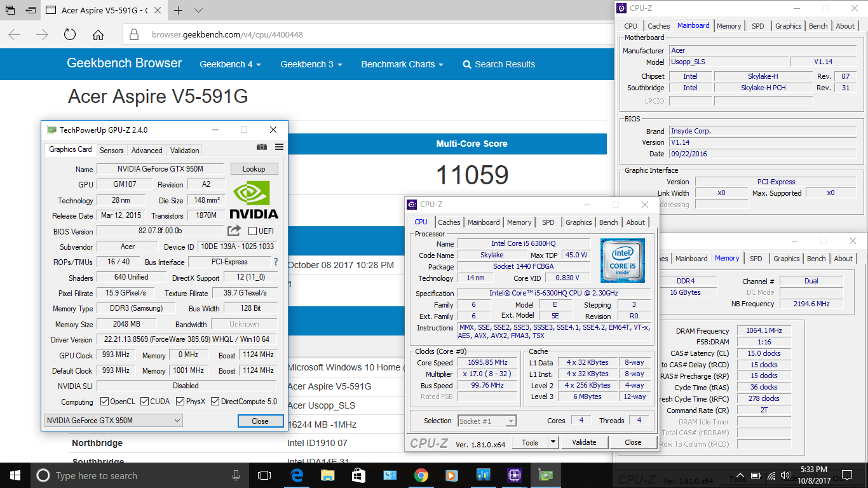Open a new browser tab with plus icon

tap(179, 10)
